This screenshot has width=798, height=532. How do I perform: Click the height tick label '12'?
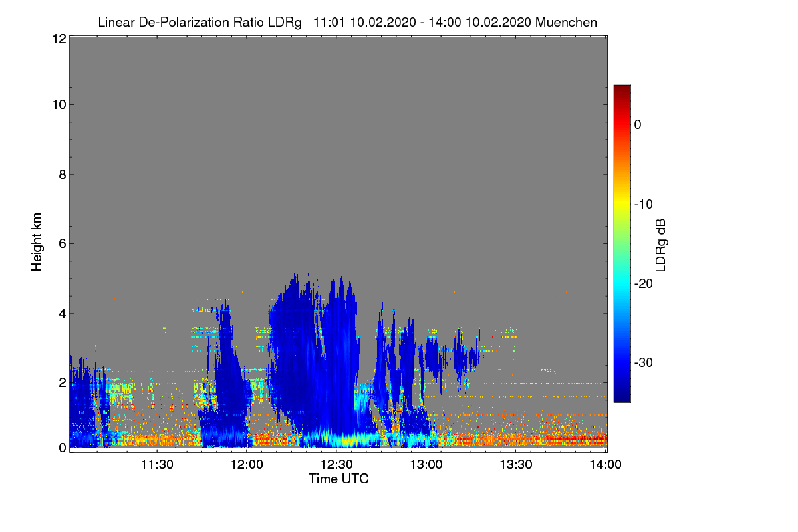pos(58,39)
